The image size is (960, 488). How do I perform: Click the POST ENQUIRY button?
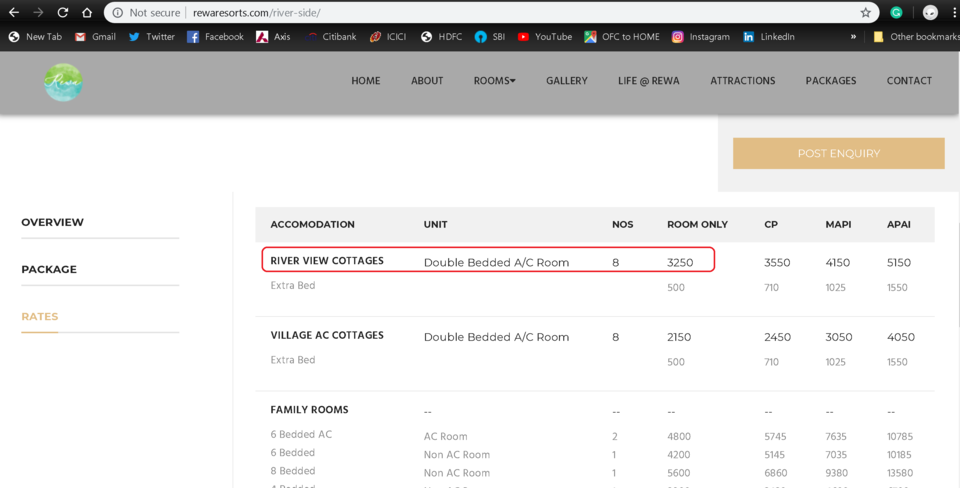838,153
